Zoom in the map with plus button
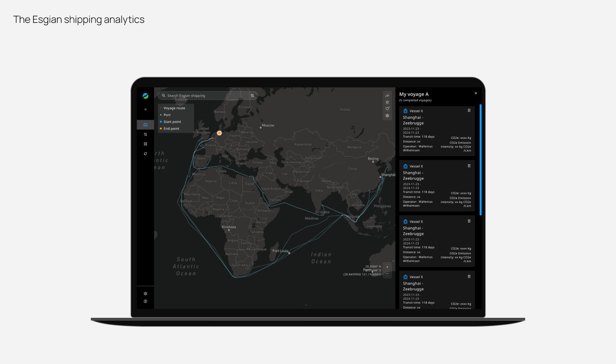 point(387,267)
